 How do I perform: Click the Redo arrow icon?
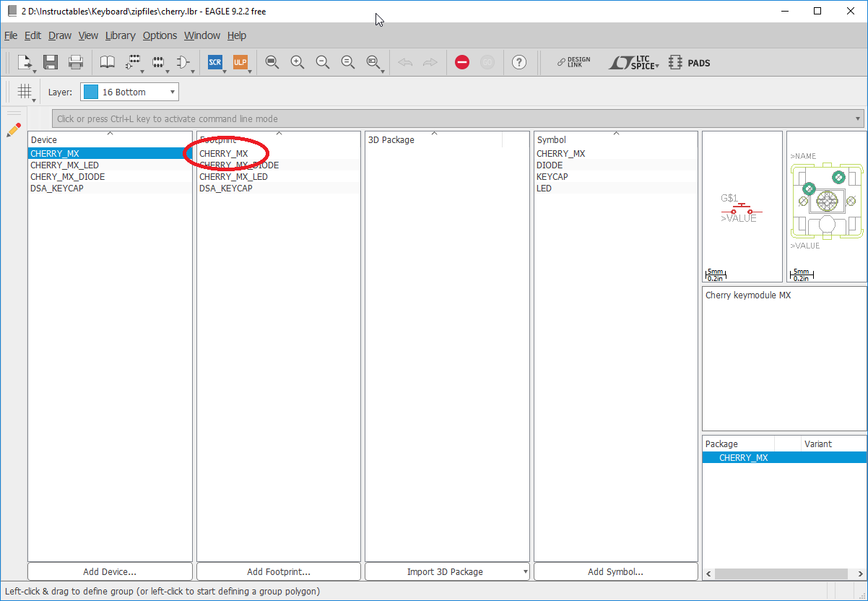pyautogui.click(x=430, y=63)
